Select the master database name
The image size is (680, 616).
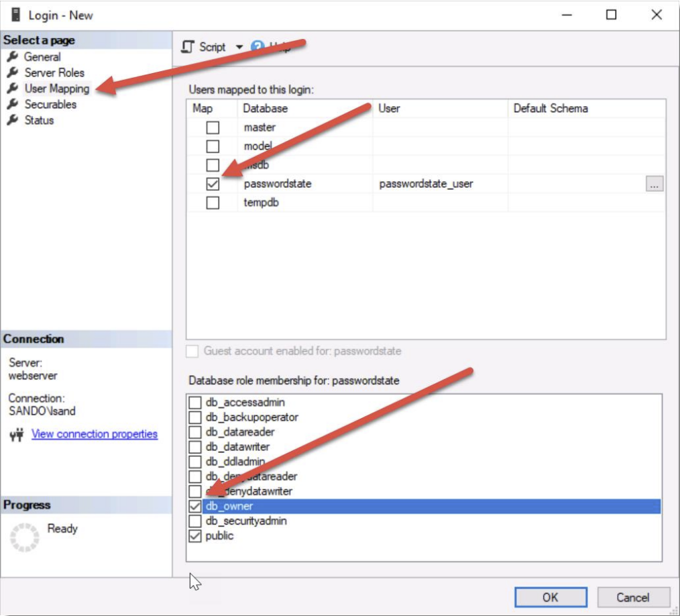[260, 127]
